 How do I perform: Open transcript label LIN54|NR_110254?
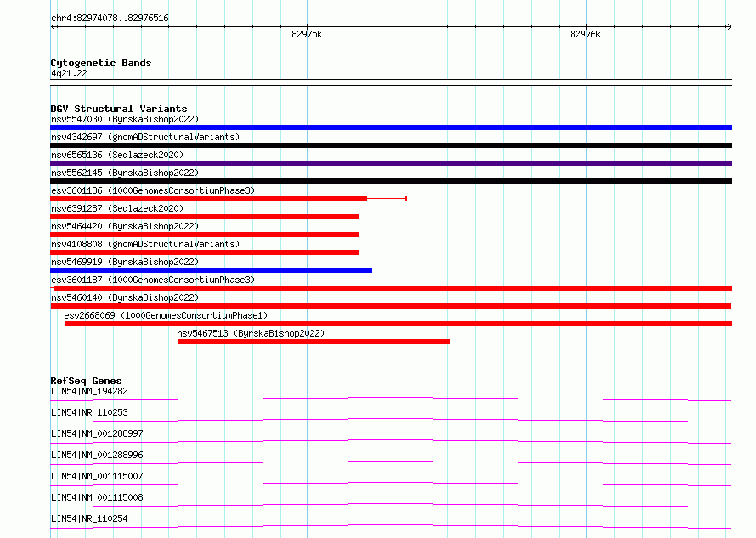tap(89, 518)
